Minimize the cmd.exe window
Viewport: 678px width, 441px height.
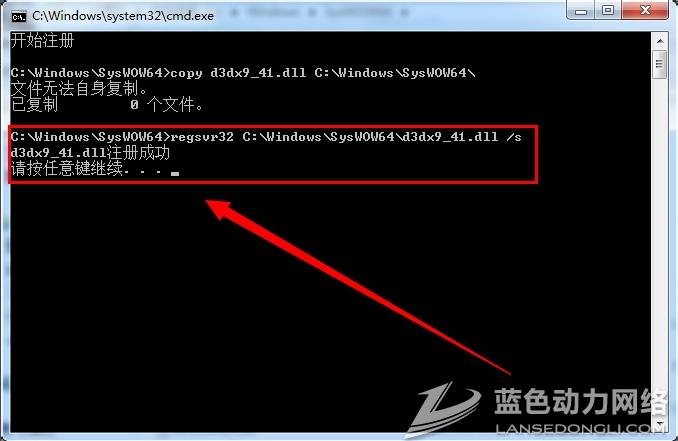tap(581, 10)
